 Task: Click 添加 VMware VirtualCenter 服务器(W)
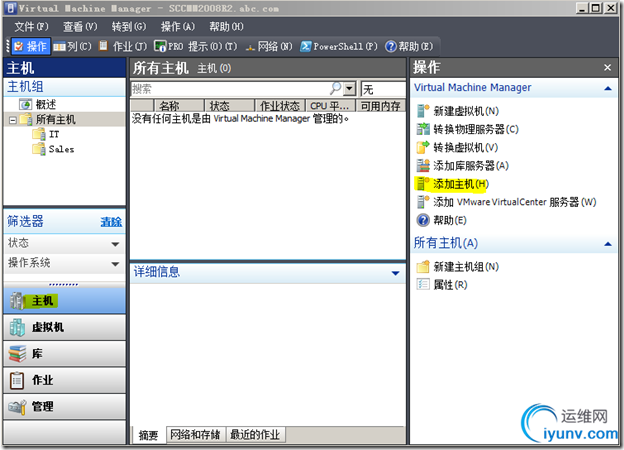tap(507, 202)
